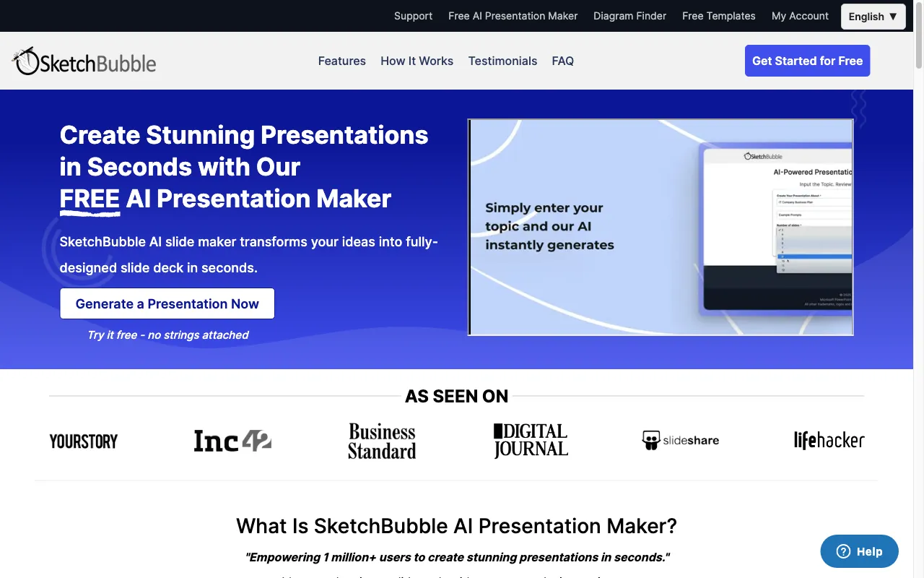Click the Business Standard logo
924x578 pixels.
(382, 441)
